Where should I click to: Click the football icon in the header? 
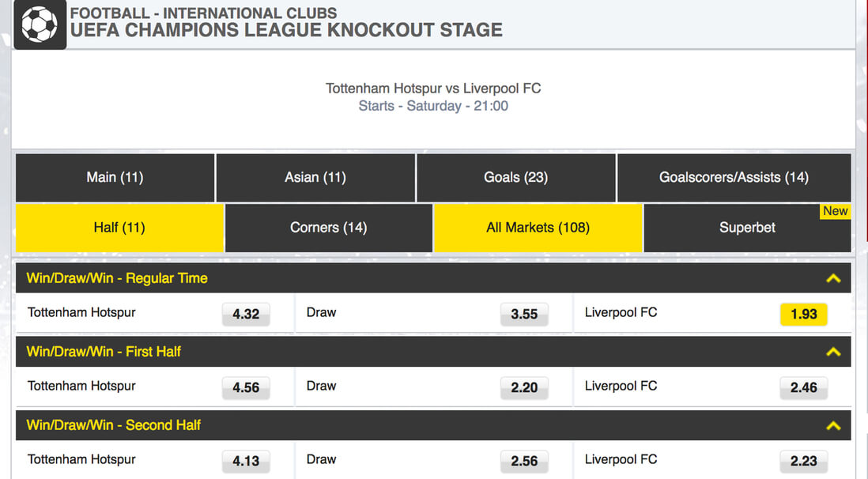coord(40,25)
